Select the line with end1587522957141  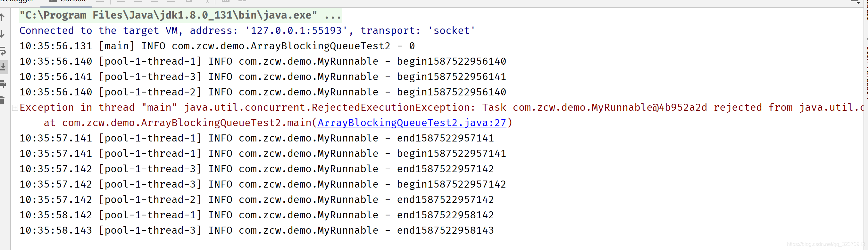pyautogui.click(x=256, y=138)
